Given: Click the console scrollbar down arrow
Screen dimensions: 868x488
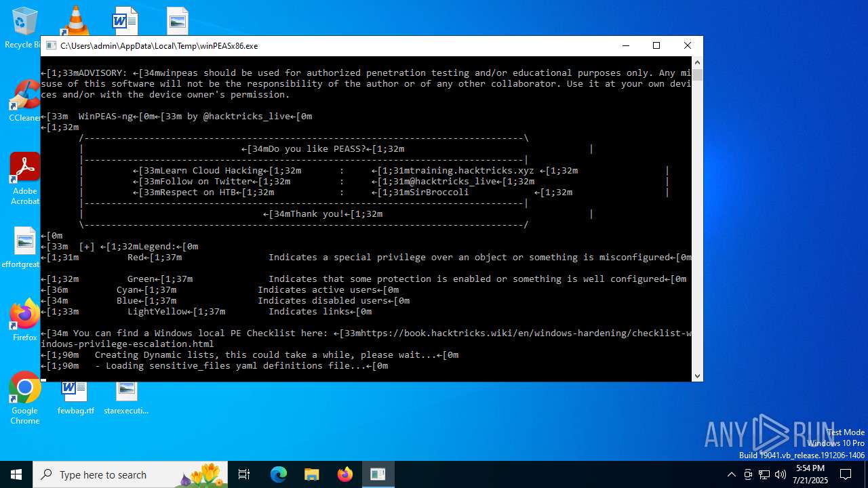Looking at the screenshot, I should [697, 375].
